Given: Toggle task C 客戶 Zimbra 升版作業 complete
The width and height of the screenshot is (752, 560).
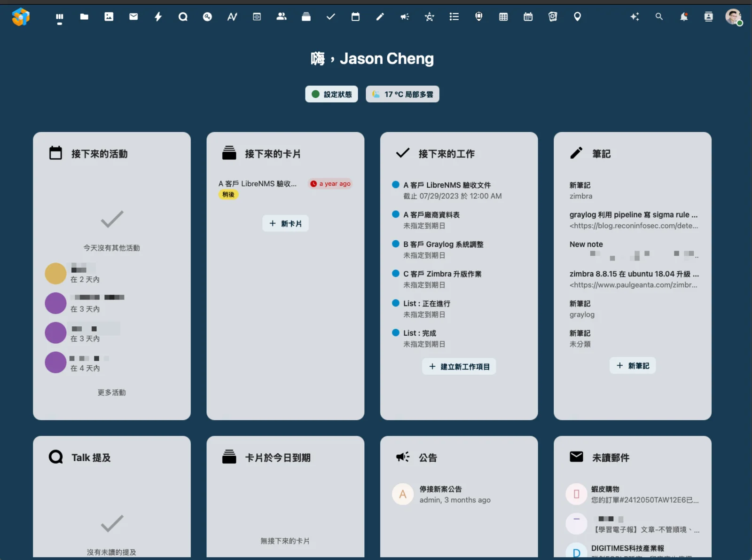Looking at the screenshot, I should pyautogui.click(x=396, y=274).
